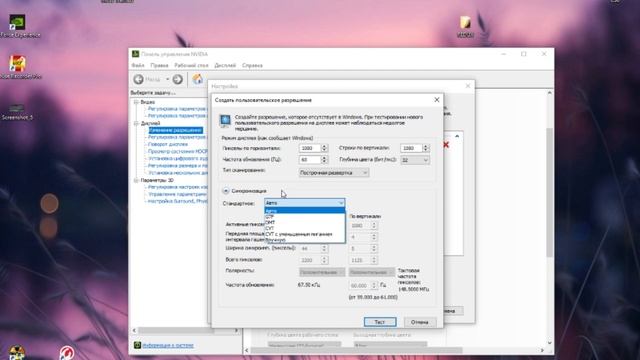This screenshot has height=360, width=640.
Task: Click the system information icon at bottom left
Action: point(137,345)
